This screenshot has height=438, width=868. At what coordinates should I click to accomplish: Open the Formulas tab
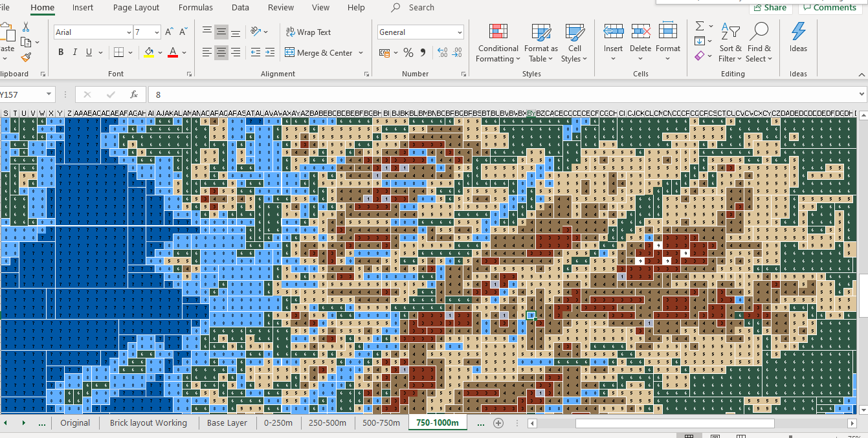[x=195, y=8]
